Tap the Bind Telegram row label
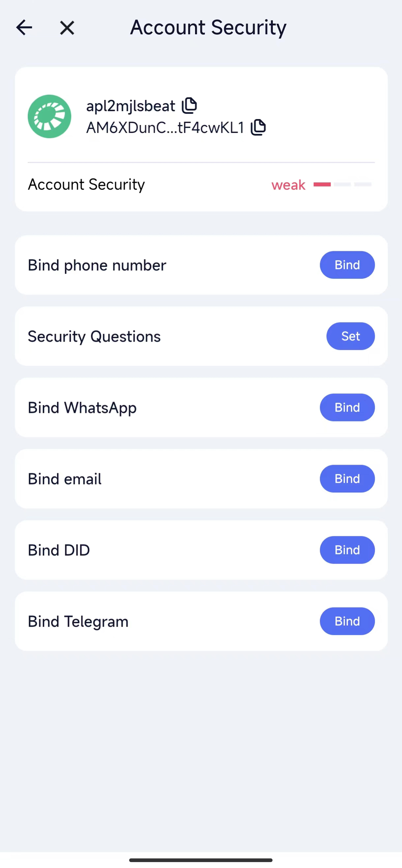This screenshot has height=868, width=402. [x=78, y=621]
